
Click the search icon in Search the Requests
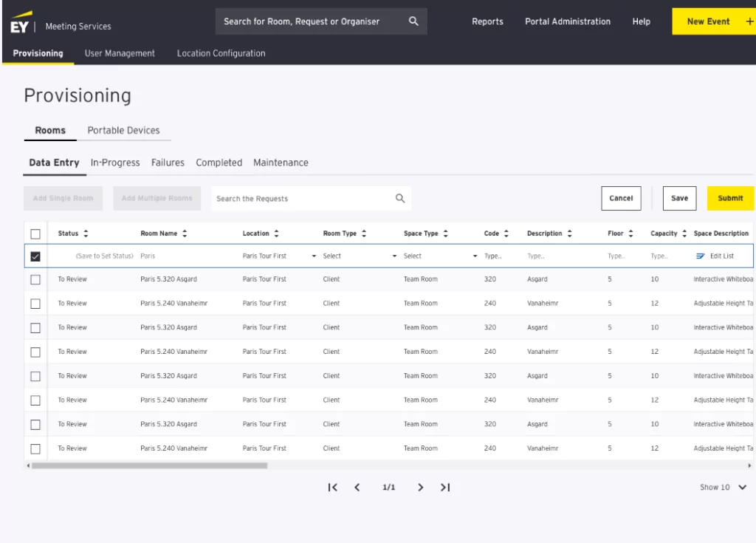click(x=399, y=198)
